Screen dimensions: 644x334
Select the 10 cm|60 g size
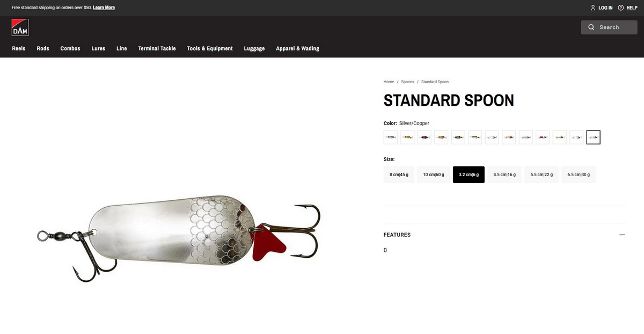[434, 175]
